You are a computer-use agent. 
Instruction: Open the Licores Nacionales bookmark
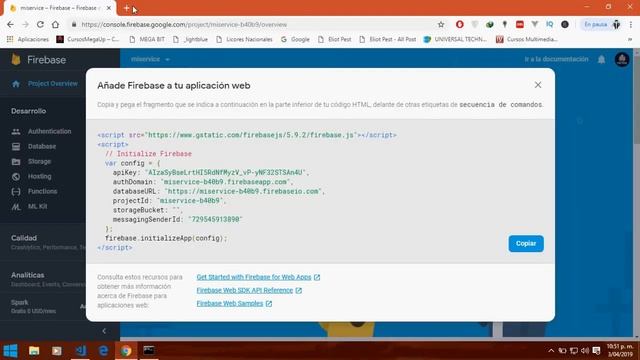(244, 39)
